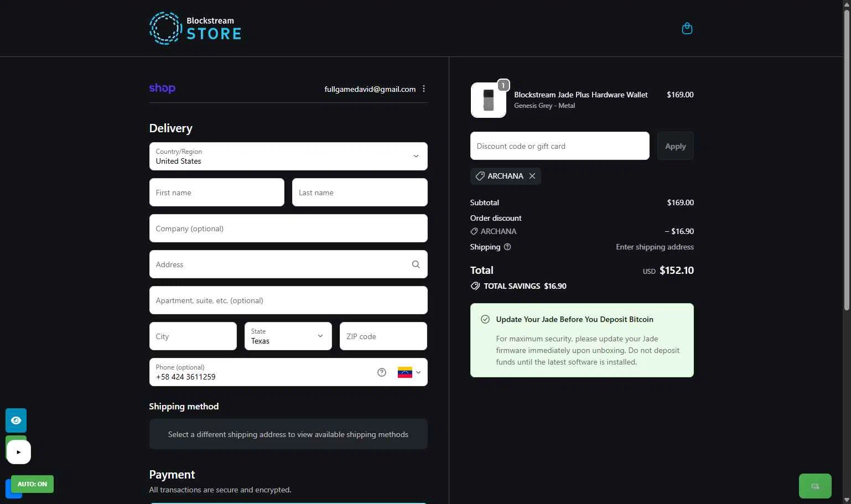This screenshot has height=504, width=851.
Task: Open the State dropdown showing Texas
Action: point(288,336)
